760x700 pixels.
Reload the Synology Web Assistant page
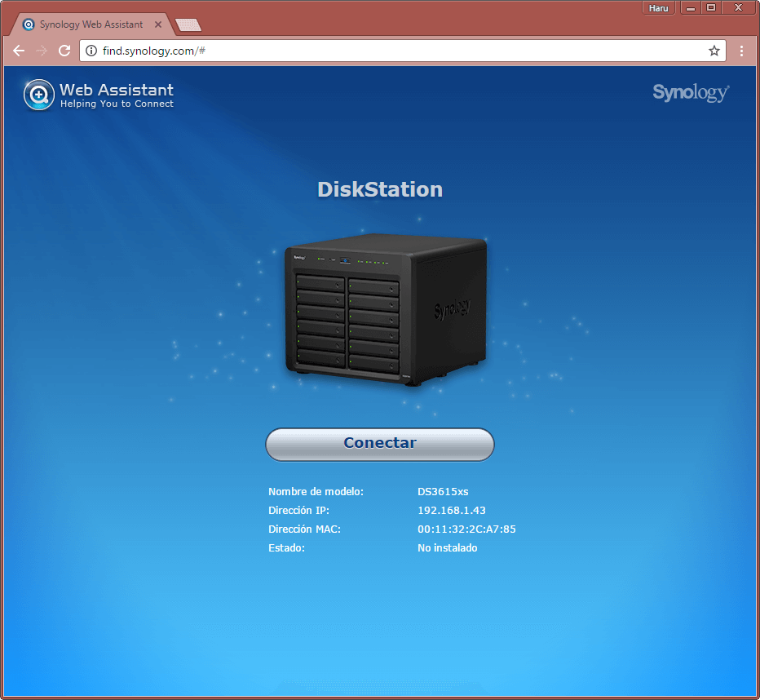pyautogui.click(x=64, y=51)
